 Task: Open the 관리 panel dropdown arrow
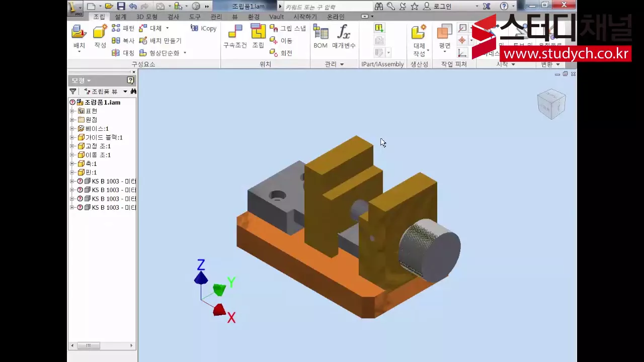point(342,64)
